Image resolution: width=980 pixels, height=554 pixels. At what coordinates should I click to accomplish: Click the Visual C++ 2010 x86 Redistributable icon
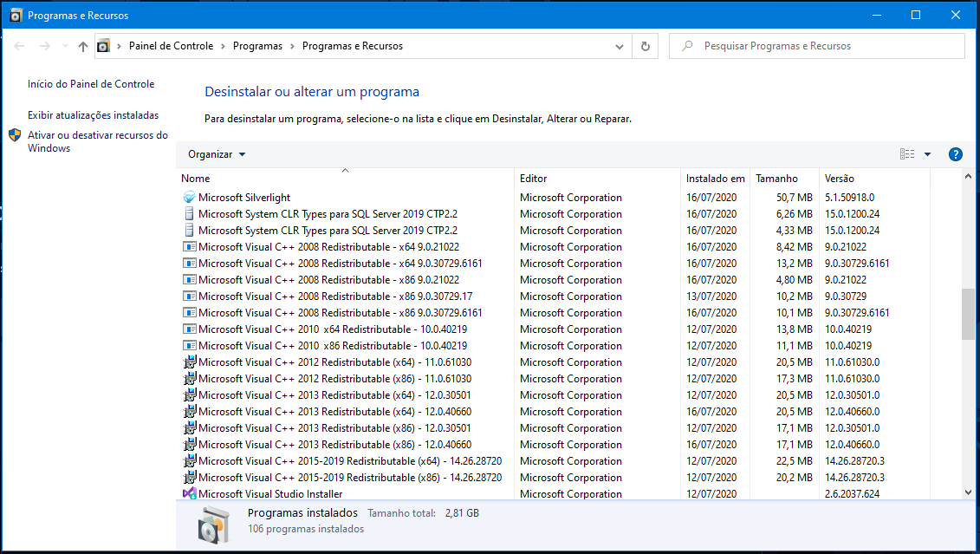[x=190, y=345]
